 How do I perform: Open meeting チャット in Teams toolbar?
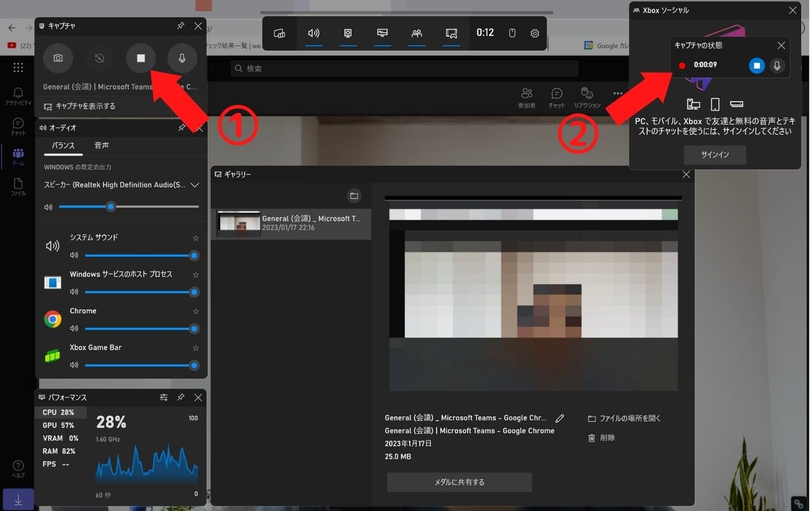[556, 98]
